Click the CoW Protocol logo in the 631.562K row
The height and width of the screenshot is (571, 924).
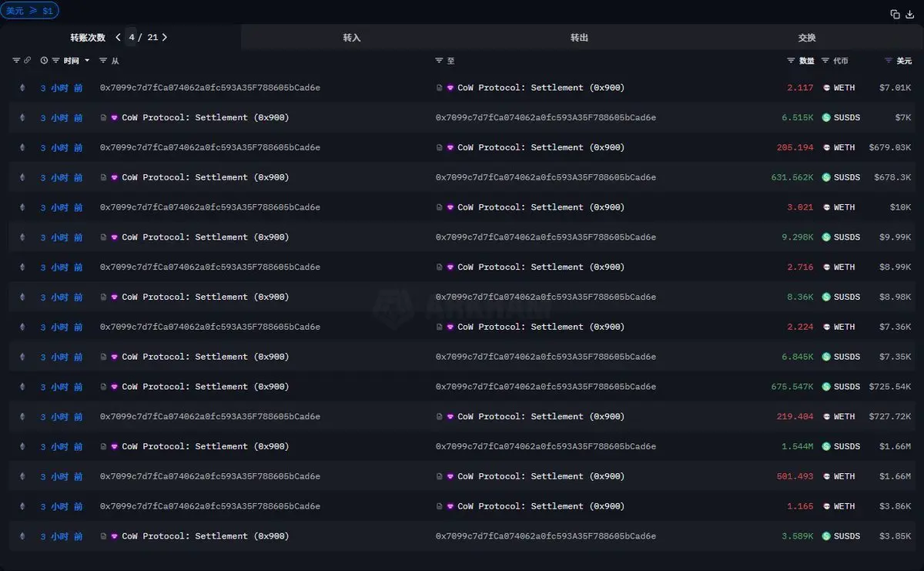115,177
